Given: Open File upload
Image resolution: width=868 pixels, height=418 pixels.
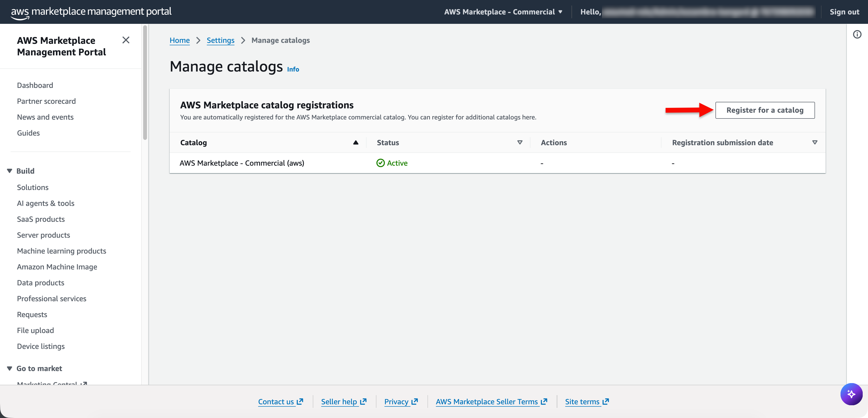Looking at the screenshot, I should tap(35, 331).
